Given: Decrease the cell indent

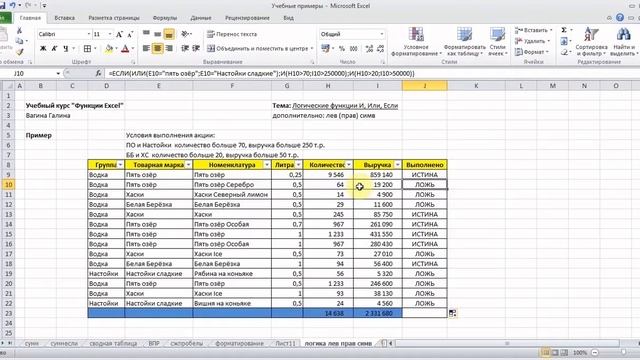Looking at the screenshot, I should point(185,49).
